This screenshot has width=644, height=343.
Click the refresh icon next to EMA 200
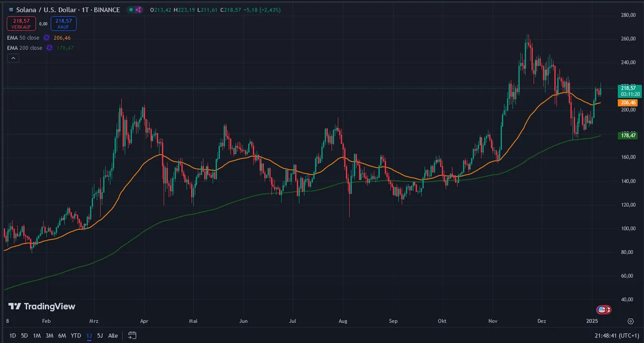(49, 48)
